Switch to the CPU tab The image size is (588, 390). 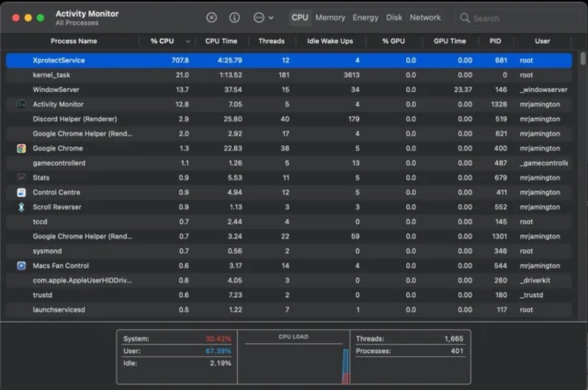(300, 18)
